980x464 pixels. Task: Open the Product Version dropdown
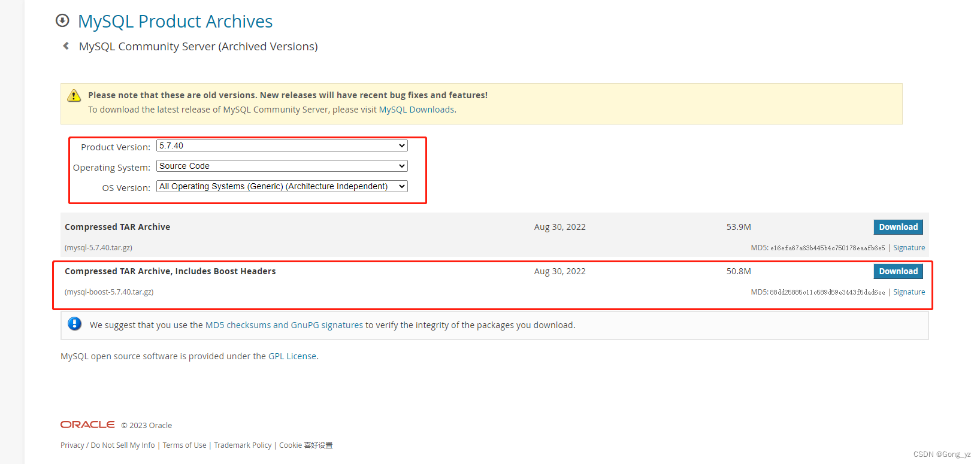[282, 145]
